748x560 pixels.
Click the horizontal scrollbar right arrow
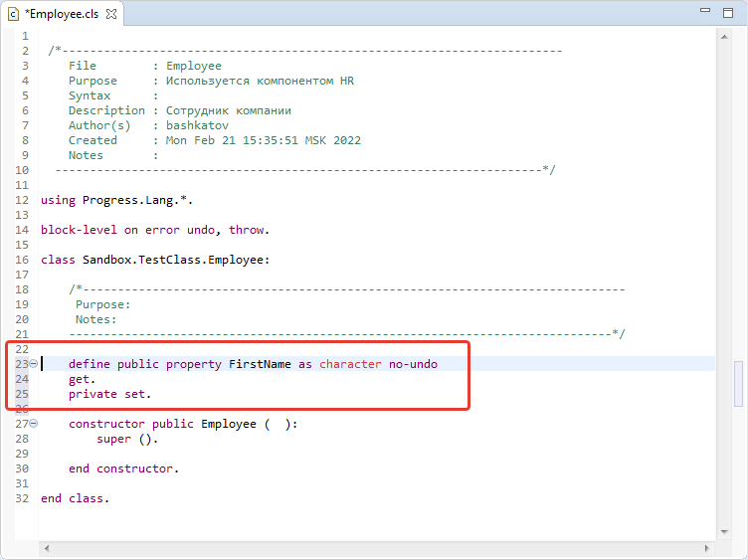click(707, 548)
